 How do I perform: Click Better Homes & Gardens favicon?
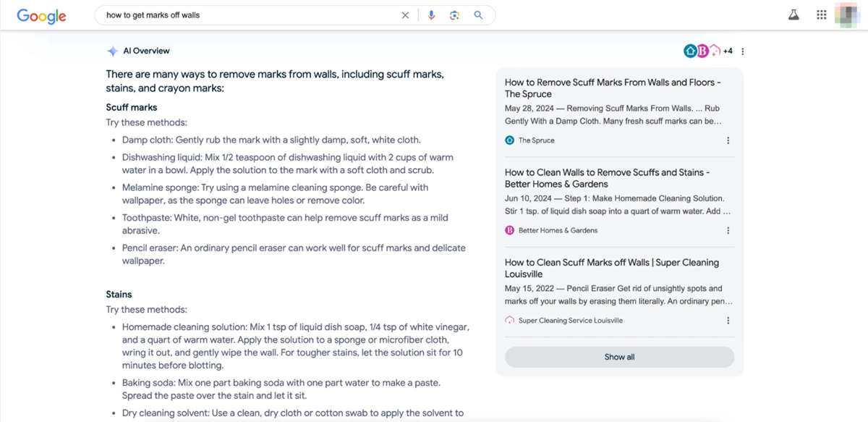pos(509,230)
